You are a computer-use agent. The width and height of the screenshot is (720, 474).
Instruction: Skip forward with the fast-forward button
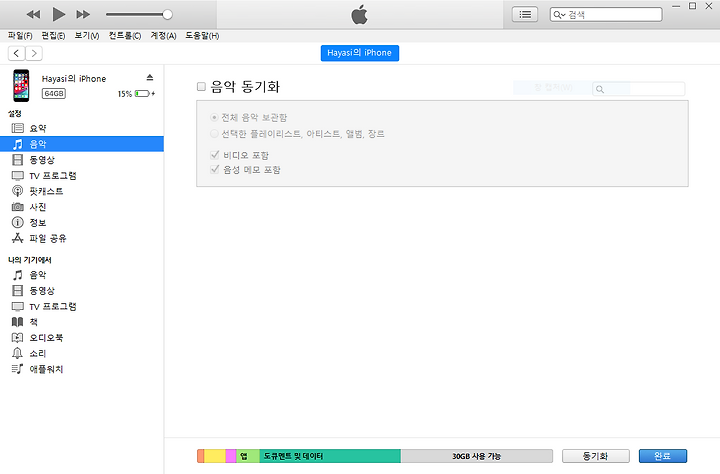[x=83, y=15]
